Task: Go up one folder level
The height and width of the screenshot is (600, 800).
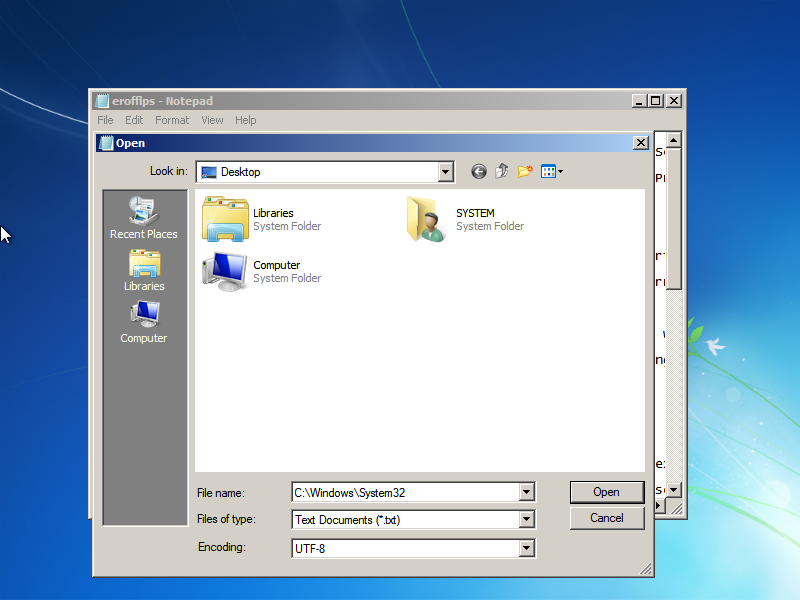Action: [501, 171]
